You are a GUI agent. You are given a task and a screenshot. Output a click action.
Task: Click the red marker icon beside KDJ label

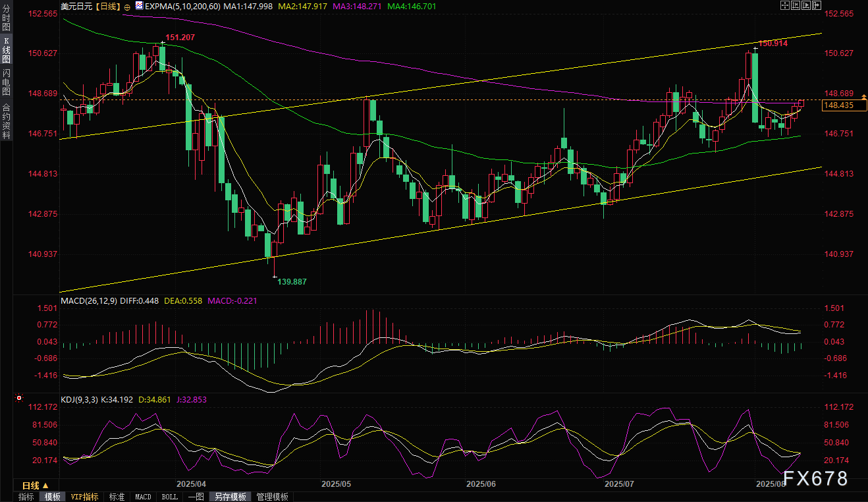pos(19,399)
